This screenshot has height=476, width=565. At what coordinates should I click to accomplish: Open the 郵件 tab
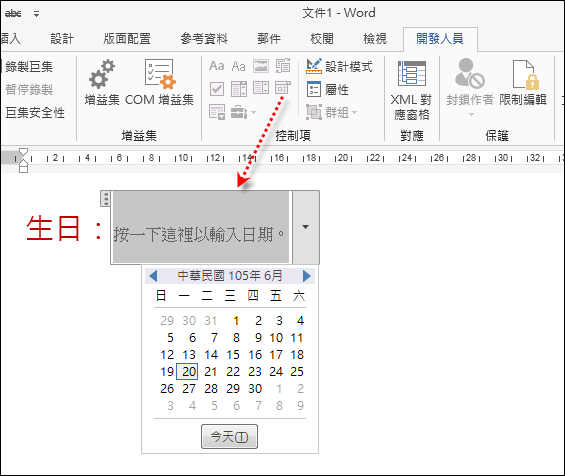[269, 39]
